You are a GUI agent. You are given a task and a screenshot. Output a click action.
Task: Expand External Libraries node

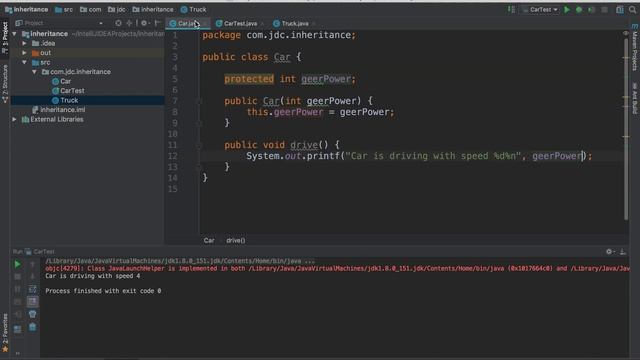tap(15, 120)
